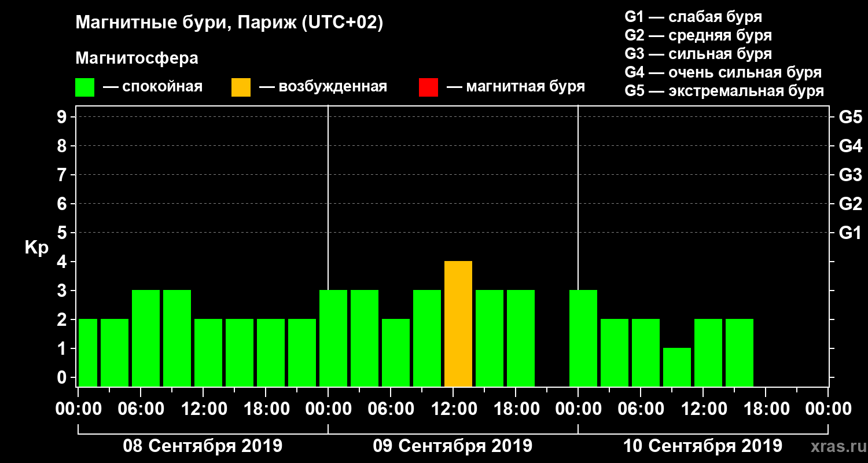The height and width of the screenshot is (463, 868).
Task: Click the G4 right axis label
Action: pos(851,146)
